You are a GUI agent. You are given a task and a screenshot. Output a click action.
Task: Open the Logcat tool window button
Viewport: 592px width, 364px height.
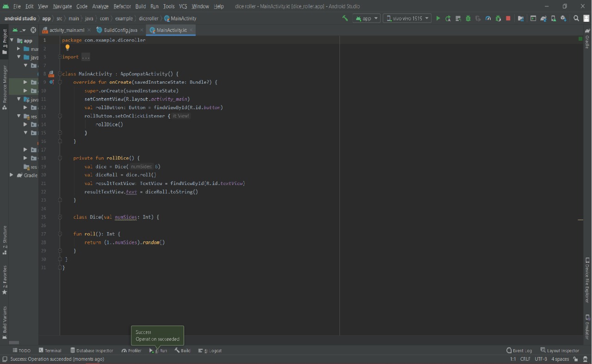210,351
